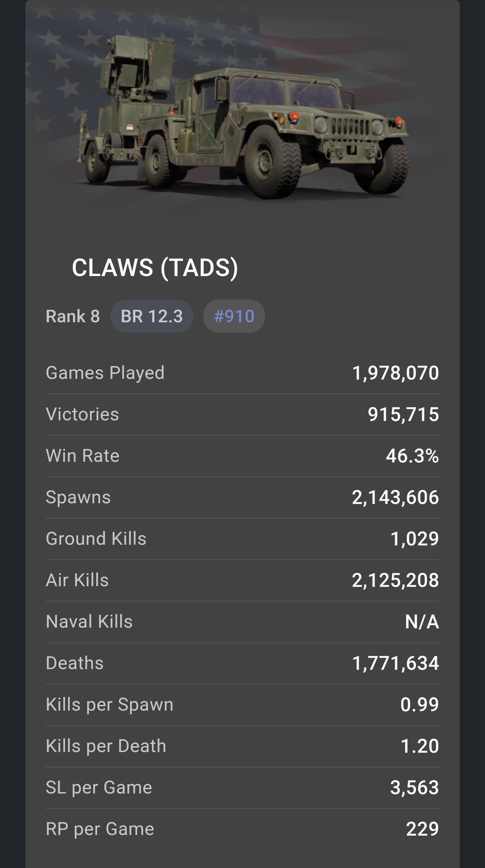485x868 pixels.
Task: Tap the Kills per Spawn label
Action: pos(109,705)
